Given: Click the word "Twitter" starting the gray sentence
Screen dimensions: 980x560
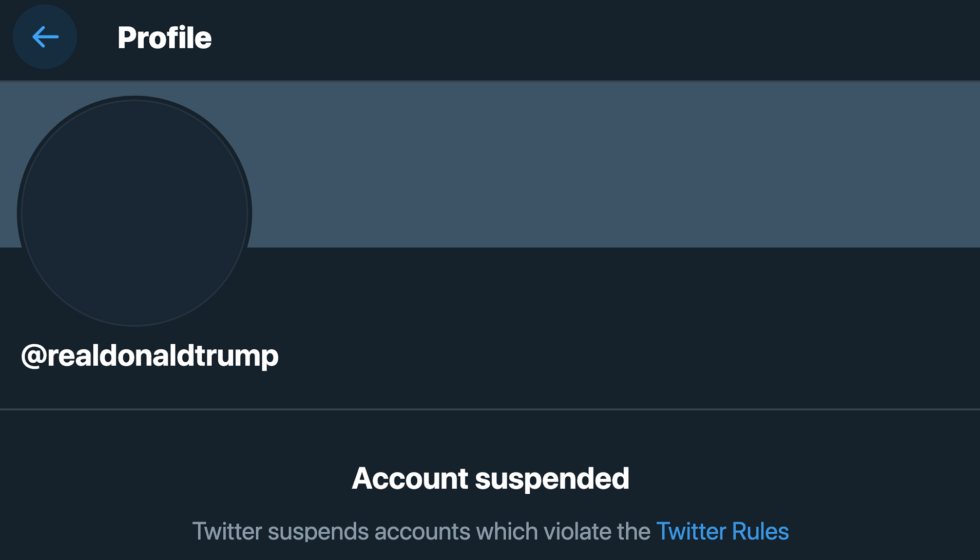Looking at the screenshot, I should pos(227,531).
